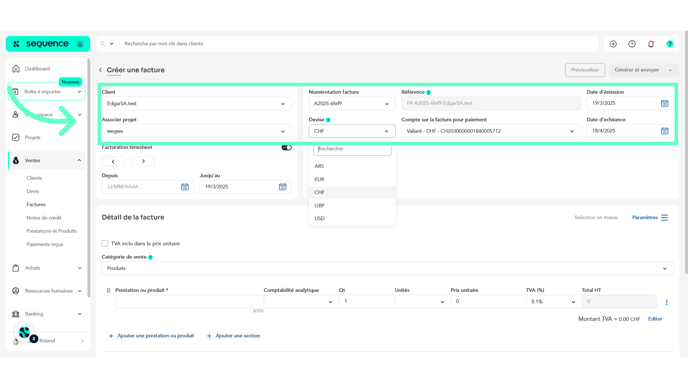688x387 pixels.
Task: Click Catégorie de vente info icon
Action: point(150,258)
